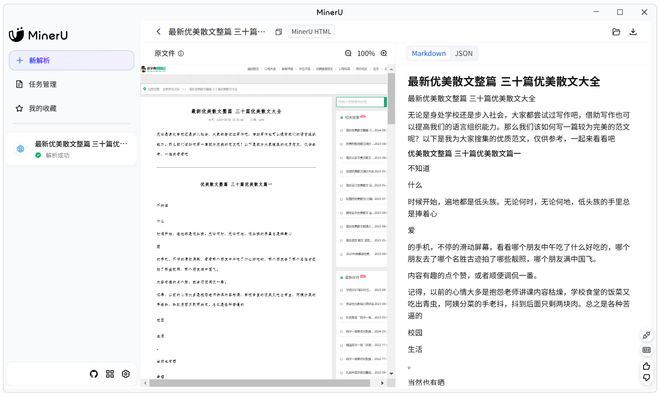The image size is (660, 396).
Task: Click the globe icon of parsed file
Action: pos(20,149)
